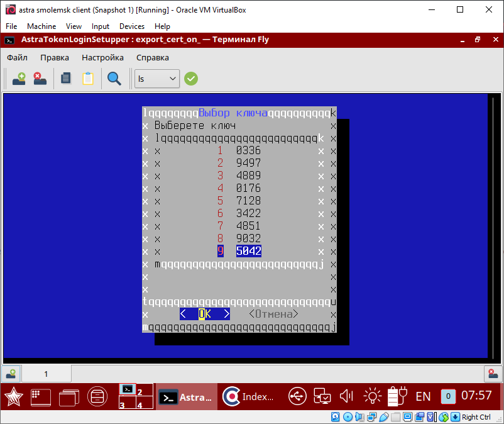Image resolution: width=504 pixels, height=424 pixels.
Task: Click the Right Ctrl host key indicator
Action: [x=476, y=417]
